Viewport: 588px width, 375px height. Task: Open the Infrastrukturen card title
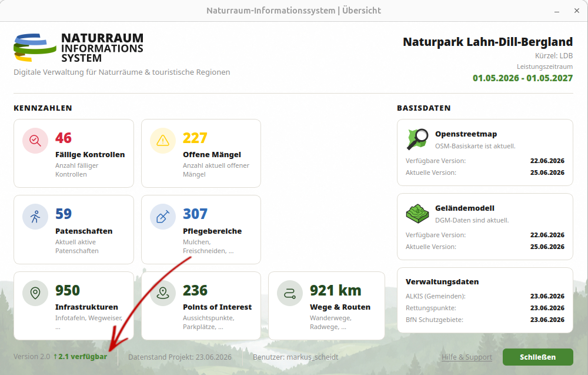(x=86, y=307)
